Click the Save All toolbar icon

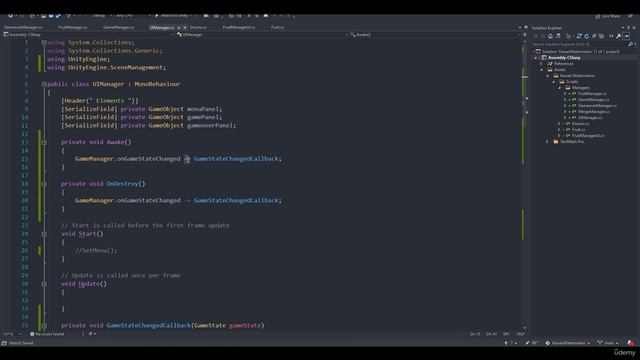click(58, 16)
